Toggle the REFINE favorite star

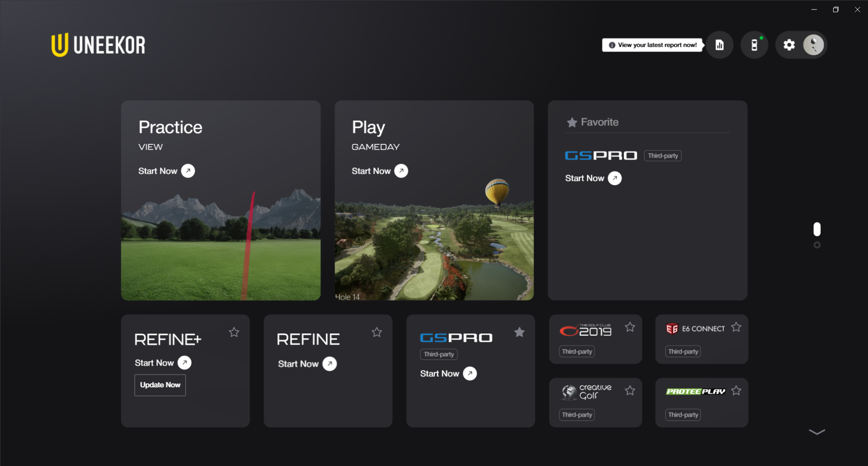(x=377, y=333)
